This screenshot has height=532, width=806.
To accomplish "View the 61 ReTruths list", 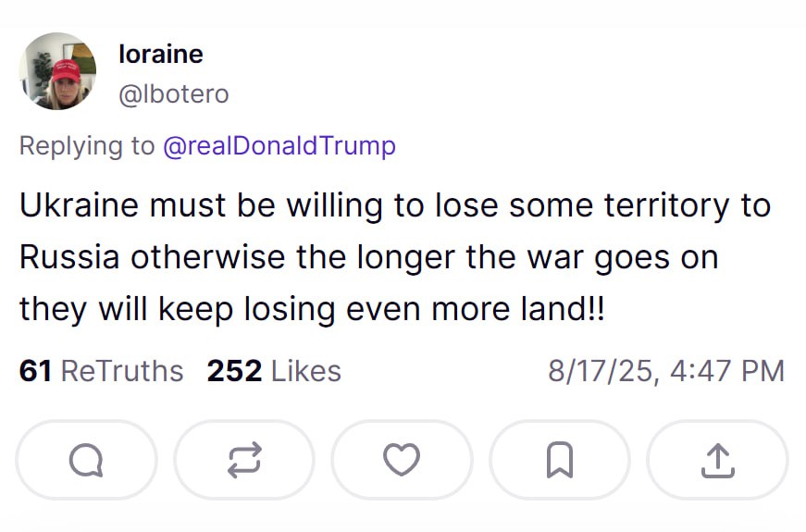I will click(101, 371).
